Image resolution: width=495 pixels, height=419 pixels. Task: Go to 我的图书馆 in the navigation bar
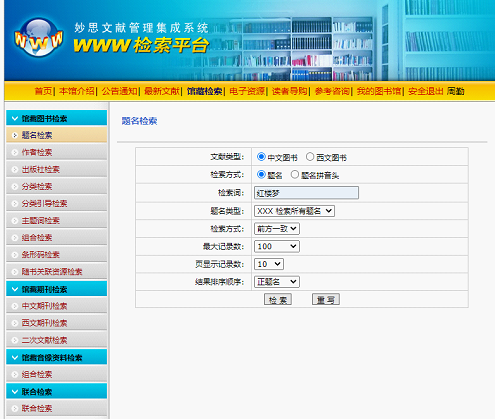[379, 91]
